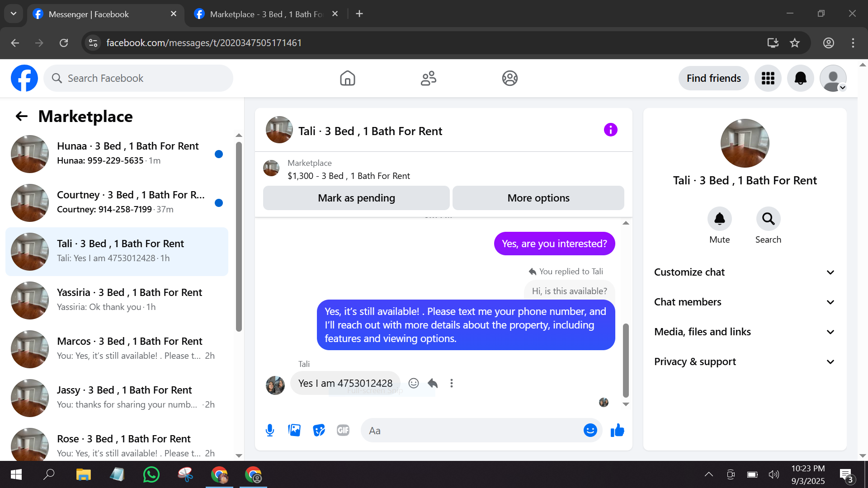Screen dimensions: 868x488
Task: Open the Groups icon in top navigation
Action: click(x=509, y=78)
